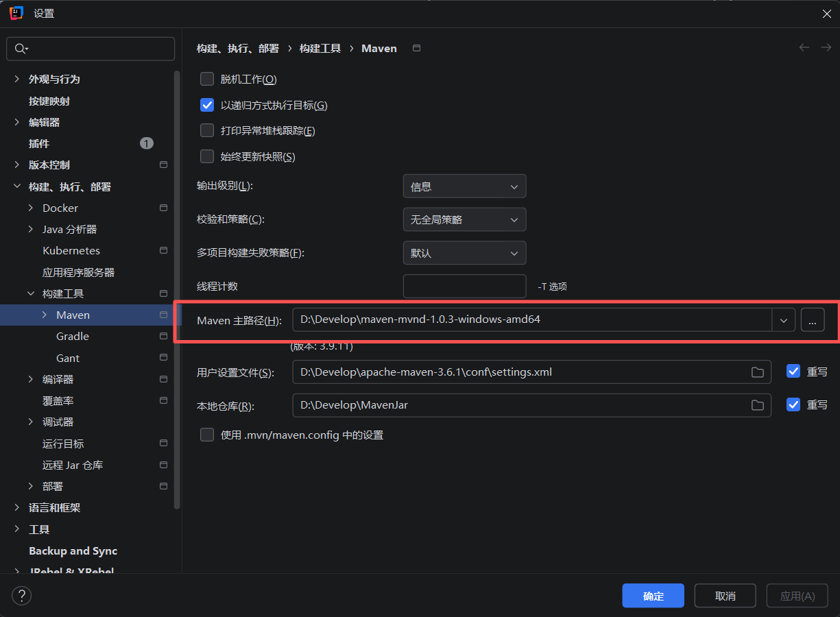840x617 pixels.
Task: Click the help question mark icon
Action: [22, 596]
